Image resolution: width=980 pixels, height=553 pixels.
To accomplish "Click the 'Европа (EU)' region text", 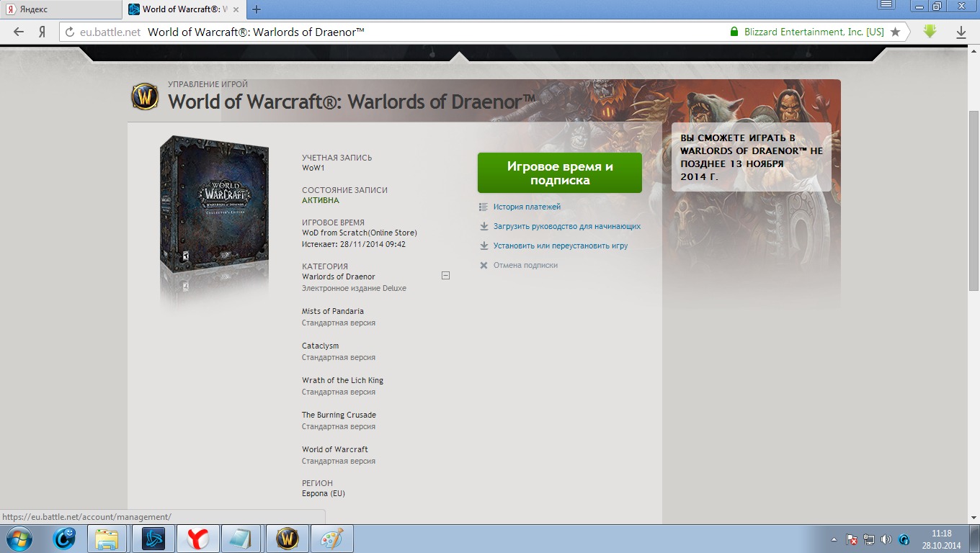I will (x=324, y=493).
